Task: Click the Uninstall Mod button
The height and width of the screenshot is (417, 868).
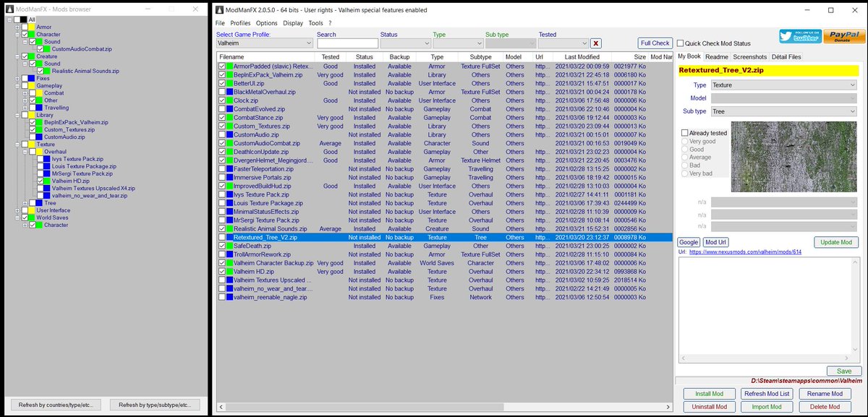Action: click(x=709, y=407)
